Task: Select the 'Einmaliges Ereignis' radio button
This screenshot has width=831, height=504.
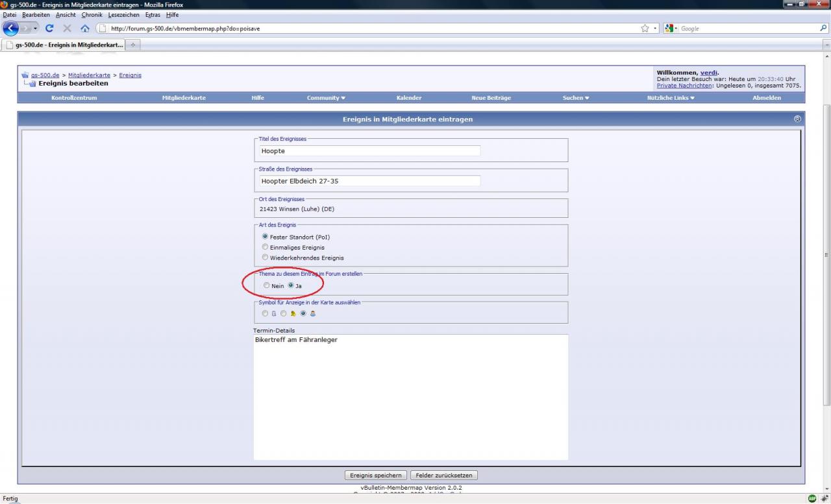Action: pyautogui.click(x=265, y=247)
